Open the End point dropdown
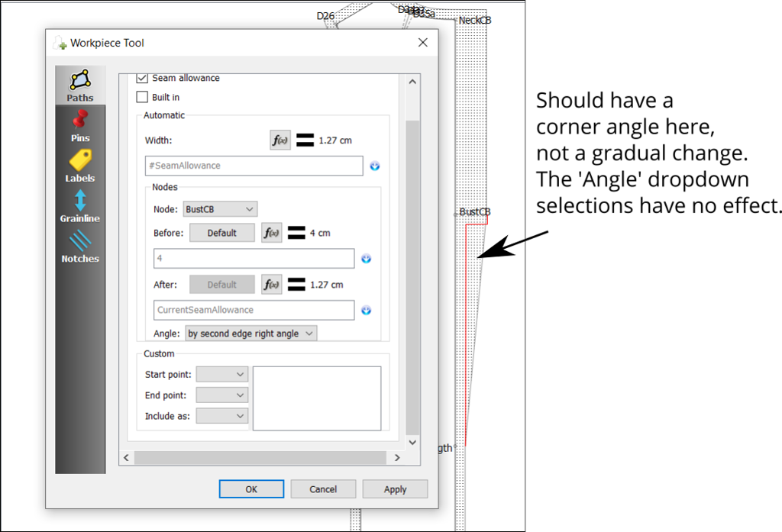 [221, 395]
